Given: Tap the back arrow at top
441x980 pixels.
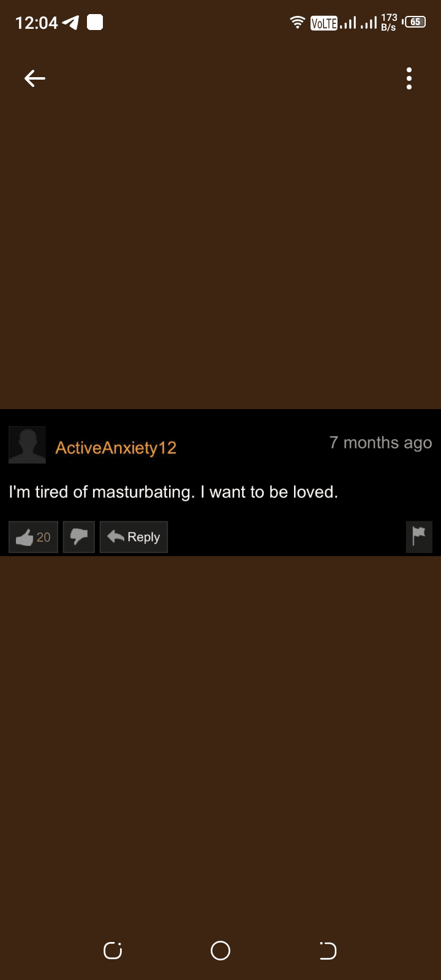Looking at the screenshot, I should [35, 78].
